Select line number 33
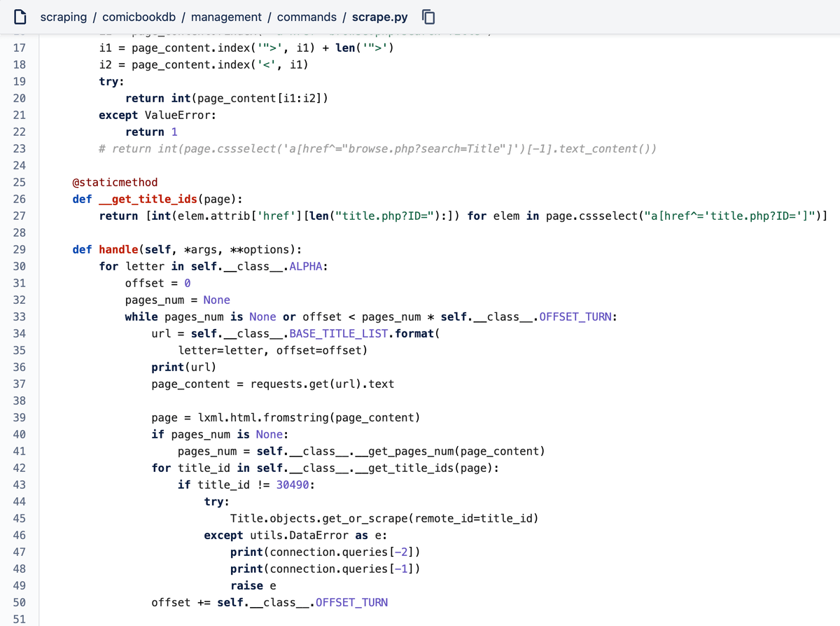 20,317
